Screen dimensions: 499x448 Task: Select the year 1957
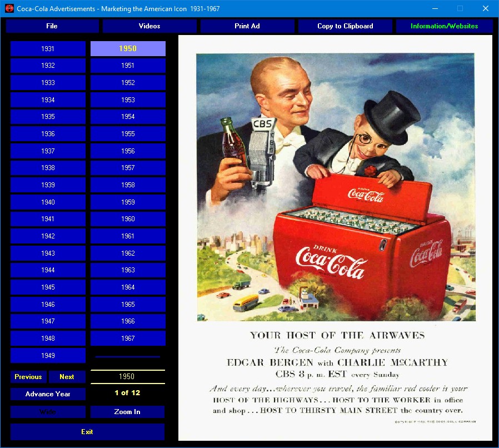click(128, 168)
